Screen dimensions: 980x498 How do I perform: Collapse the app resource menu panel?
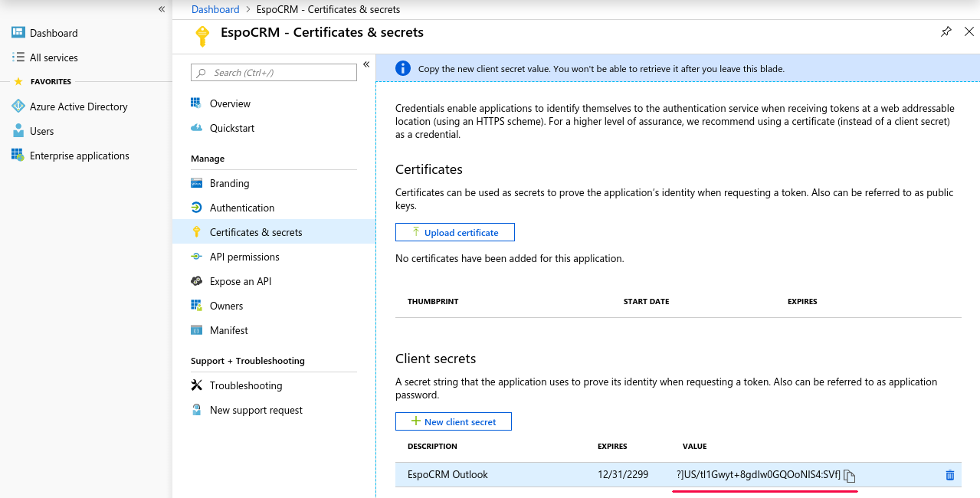click(366, 64)
